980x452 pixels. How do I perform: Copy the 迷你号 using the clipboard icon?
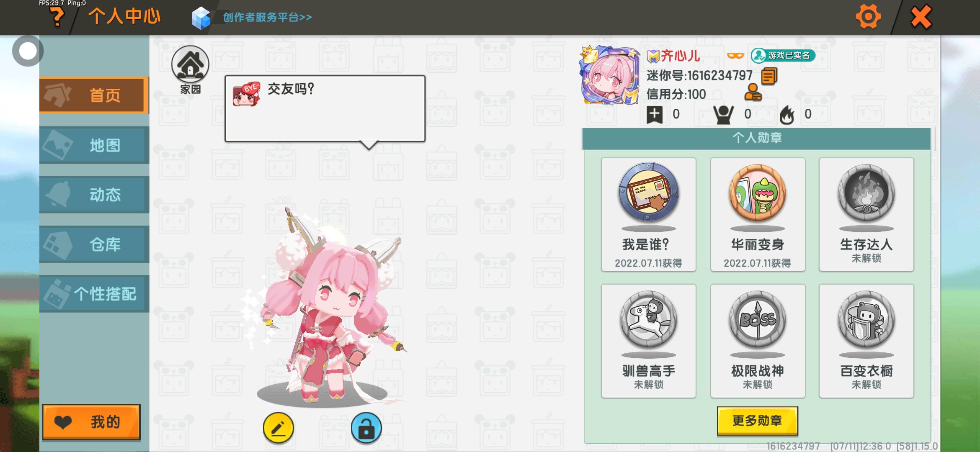click(x=769, y=76)
